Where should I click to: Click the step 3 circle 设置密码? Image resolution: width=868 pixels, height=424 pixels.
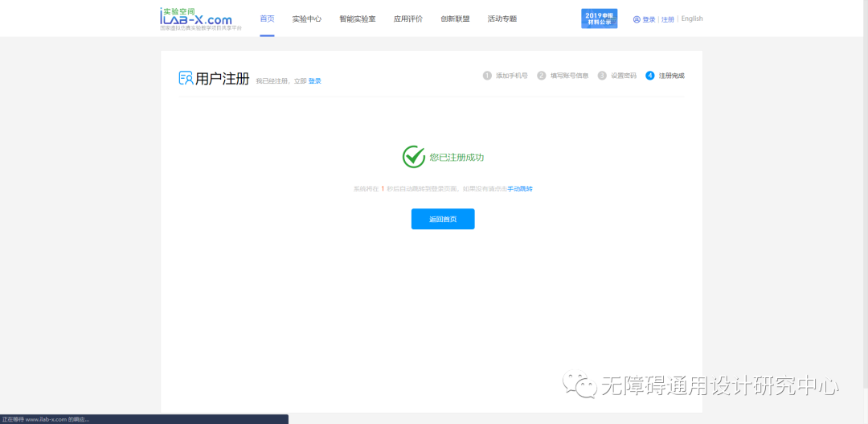[602, 76]
